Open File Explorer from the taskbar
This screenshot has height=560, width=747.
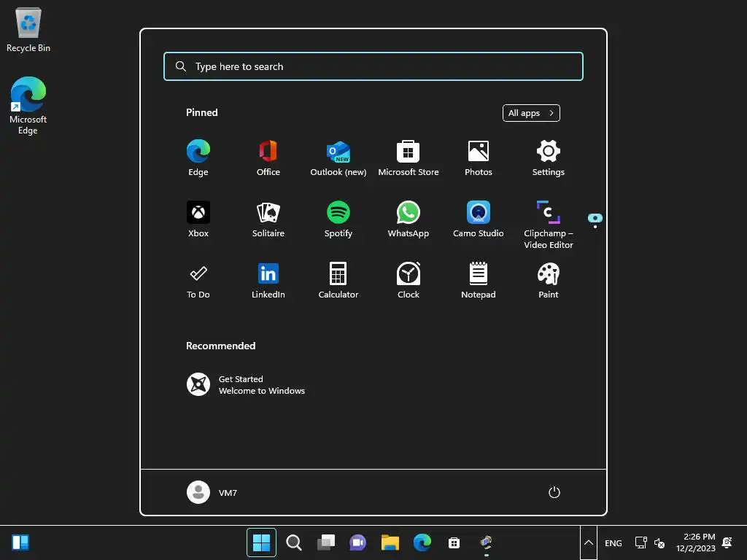(390, 542)
